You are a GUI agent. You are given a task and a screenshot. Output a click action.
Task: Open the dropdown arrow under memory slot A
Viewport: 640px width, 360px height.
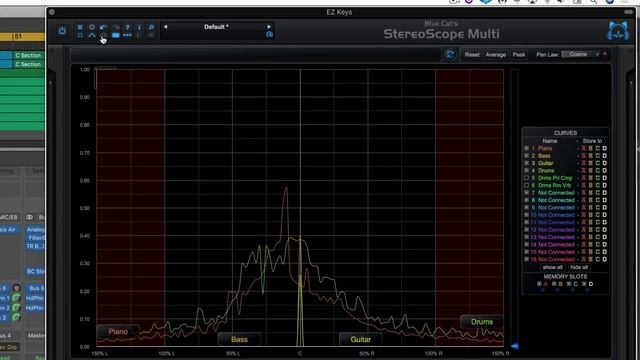click(542, 291)
